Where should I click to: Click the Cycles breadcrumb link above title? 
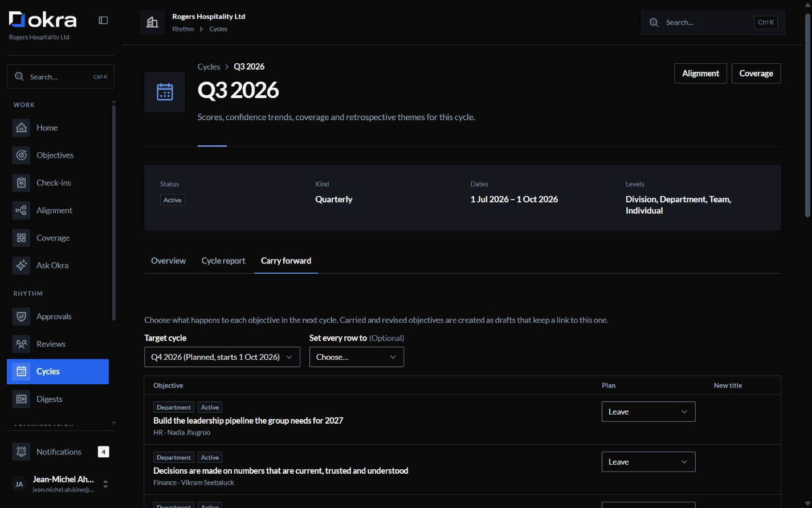click(209, 67)
